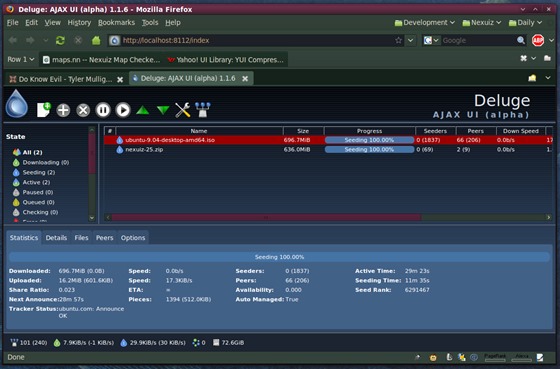Go back with Firefox back arrow
This screenshot has width=560, height=369.
pyautogui.click(x=13, y=40)
